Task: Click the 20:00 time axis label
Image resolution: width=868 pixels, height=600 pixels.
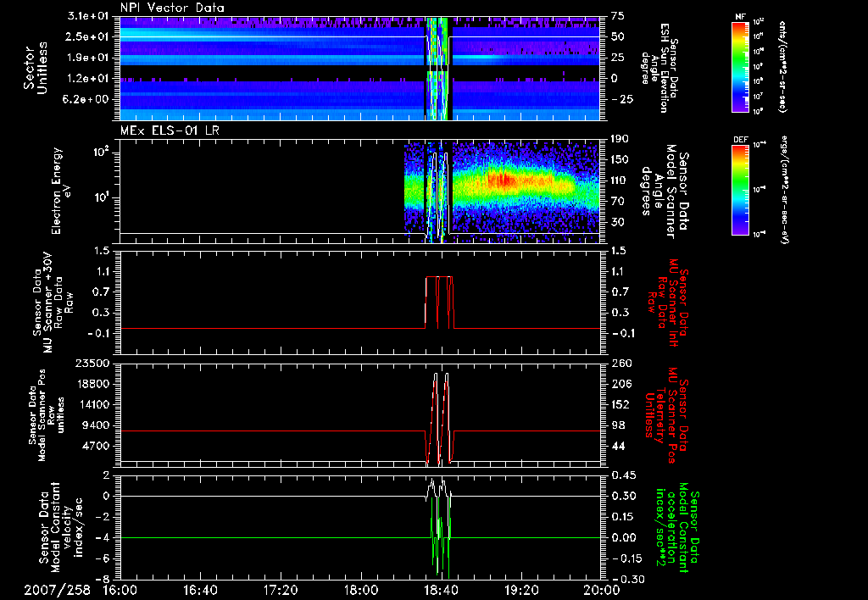Action: click(602, 590)
